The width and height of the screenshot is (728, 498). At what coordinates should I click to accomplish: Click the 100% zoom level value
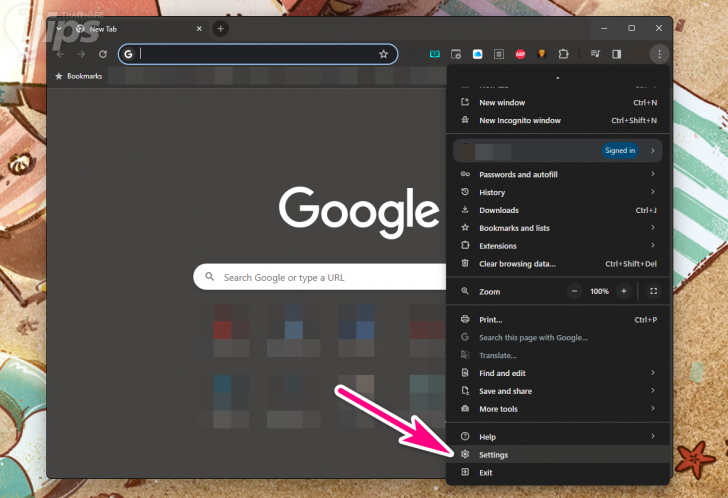click(599, 291)
